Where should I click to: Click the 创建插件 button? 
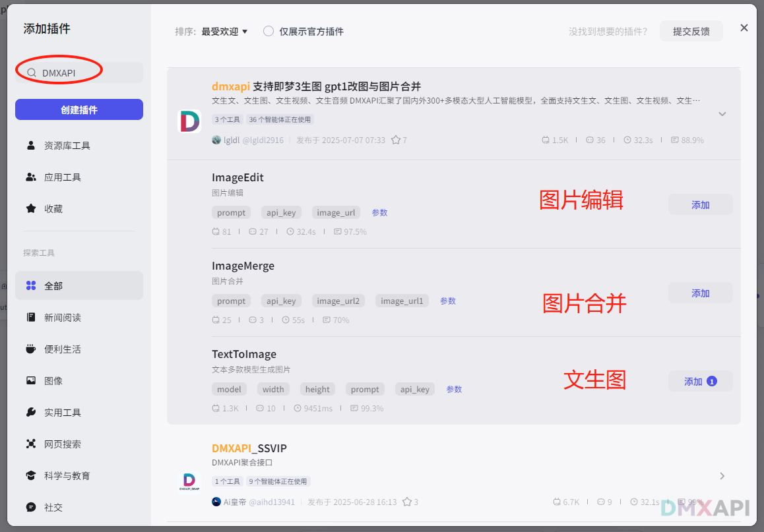79,109
